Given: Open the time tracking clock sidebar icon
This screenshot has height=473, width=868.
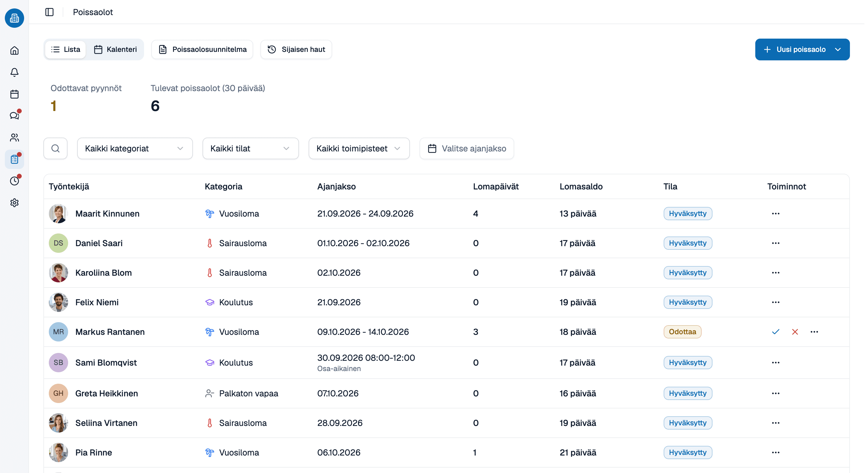Looking at the screenshot, I should point(14,181).
